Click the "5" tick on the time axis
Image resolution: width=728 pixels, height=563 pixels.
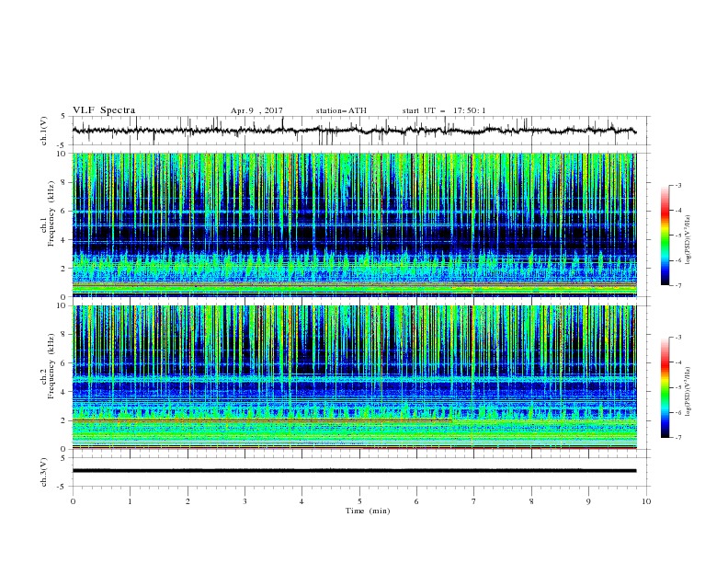pos(359,501)
